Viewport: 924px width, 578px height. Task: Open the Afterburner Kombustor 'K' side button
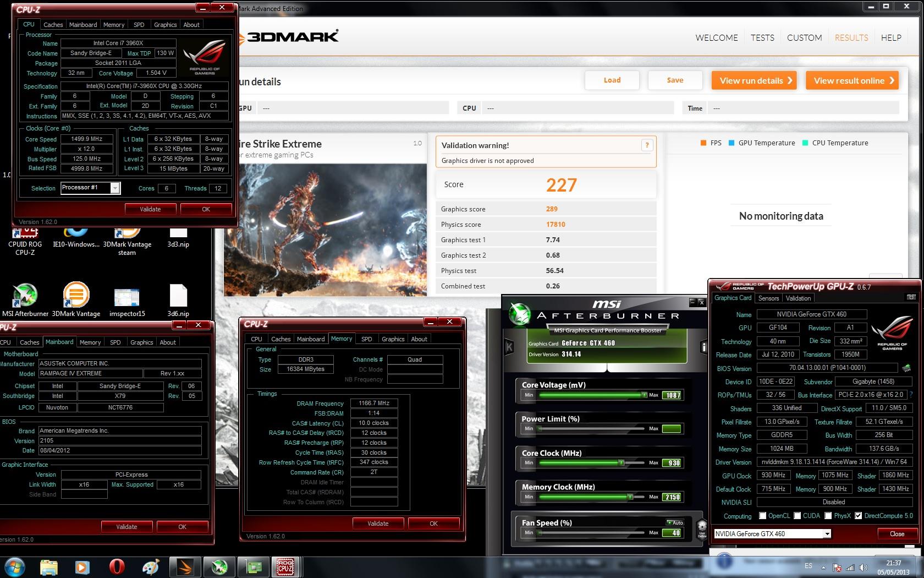coord(509,347)
